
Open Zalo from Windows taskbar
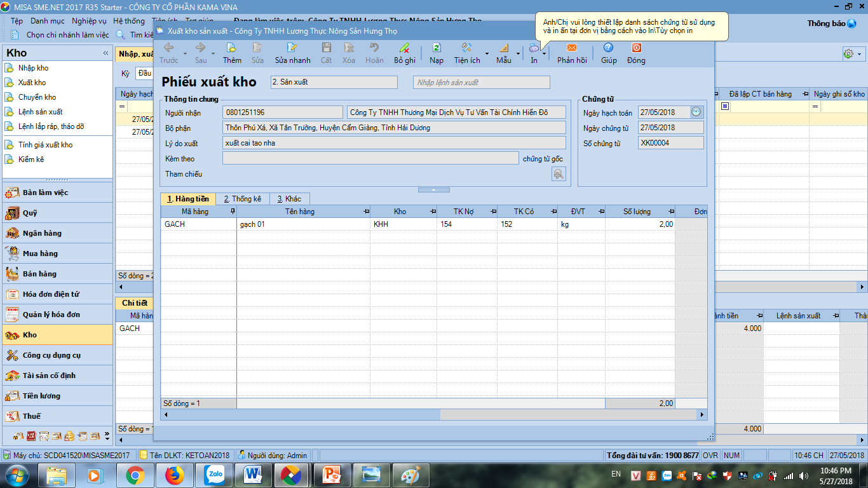[214, 475]
